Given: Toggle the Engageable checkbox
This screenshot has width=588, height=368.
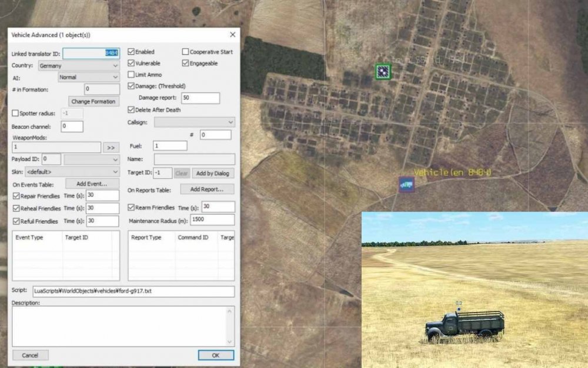Looking at the screenshot, I should [185, 63].
